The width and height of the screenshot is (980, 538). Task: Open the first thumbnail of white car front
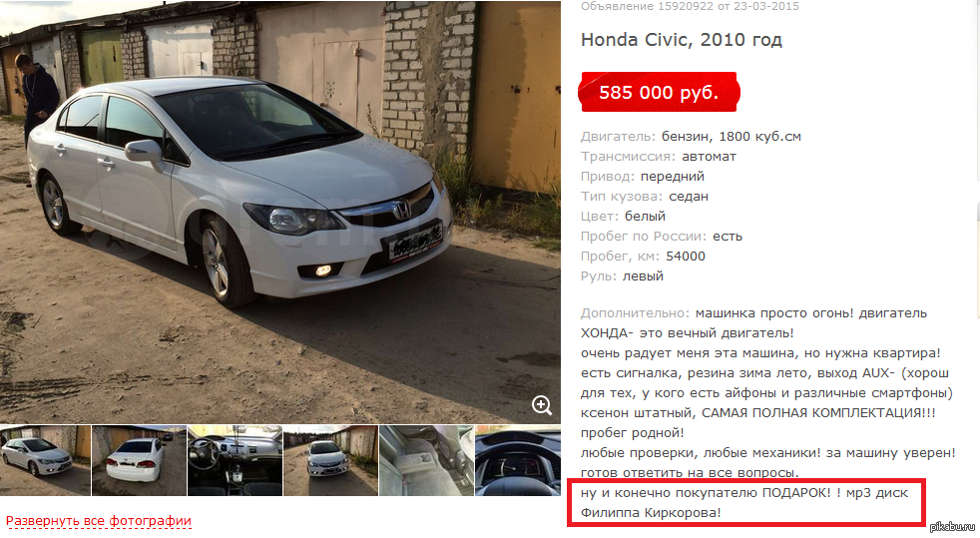point(45,460)
